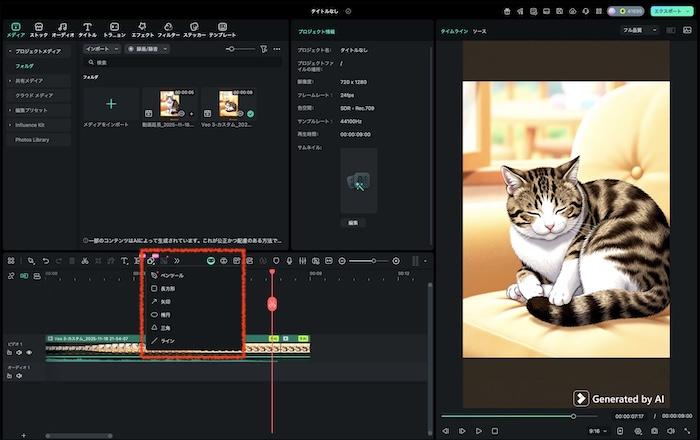Image resolution: width=700 pixels, height=440 pixels.
Task: Choose 長方形 in the drawing tools menu
Action: [165, 288]
